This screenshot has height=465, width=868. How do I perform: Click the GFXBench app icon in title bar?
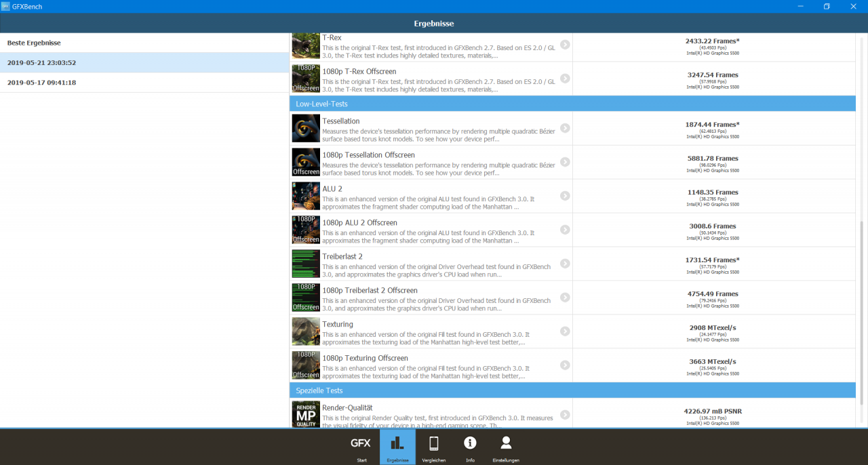tap(5, 6)
